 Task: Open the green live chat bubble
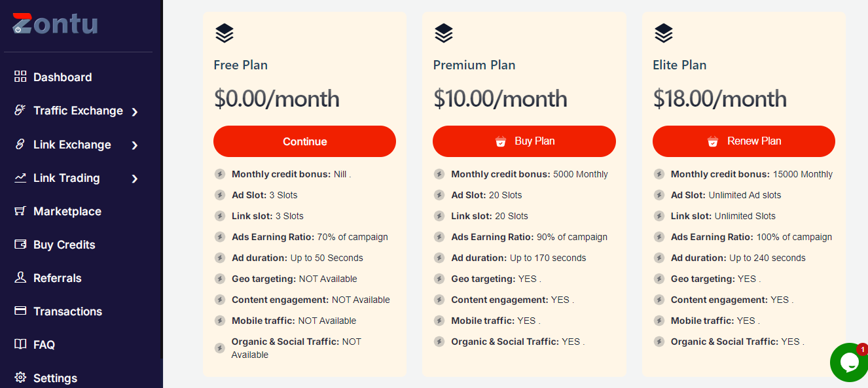click(849, 362)
